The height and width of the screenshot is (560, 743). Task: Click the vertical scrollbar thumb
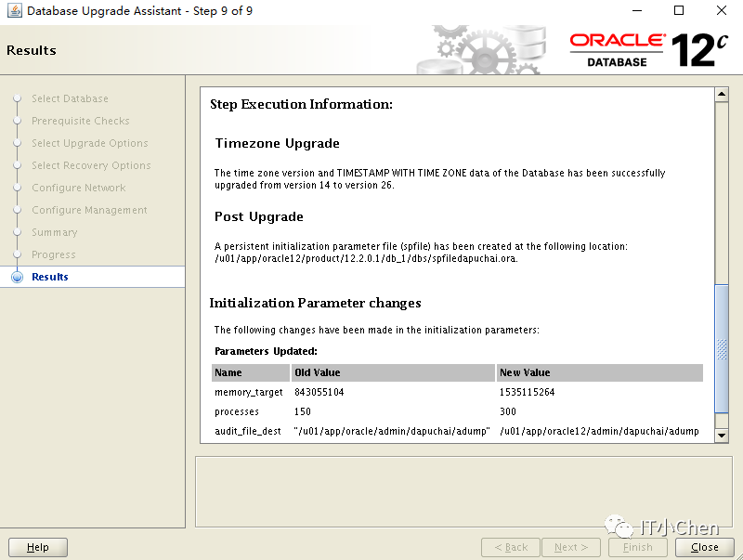click(x=722, y=348)
